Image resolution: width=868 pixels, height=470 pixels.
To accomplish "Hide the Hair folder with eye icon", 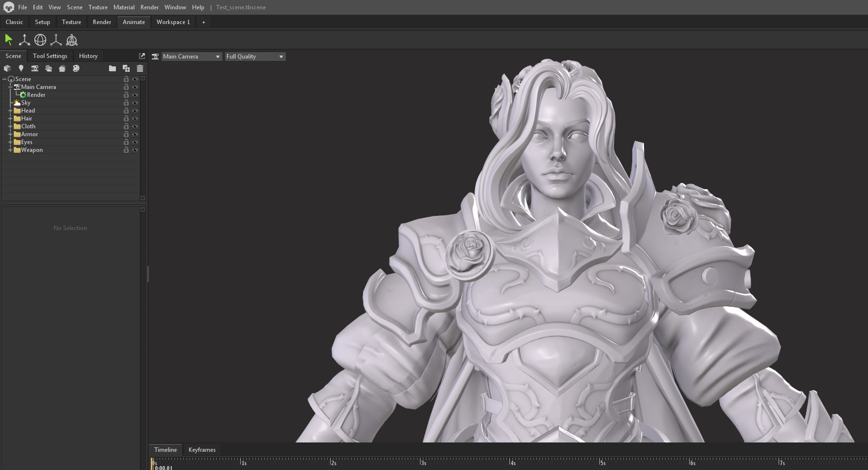I will tap(135, 118).
